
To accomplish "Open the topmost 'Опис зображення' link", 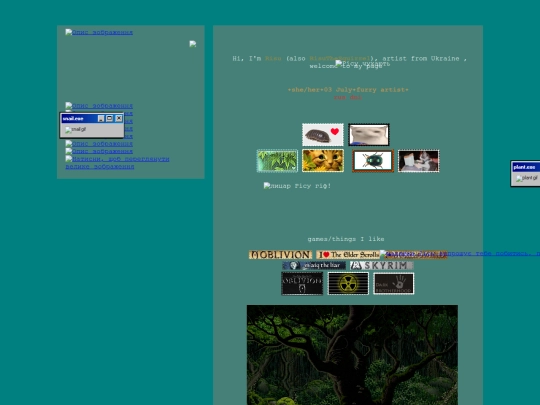I will [99, 32].
